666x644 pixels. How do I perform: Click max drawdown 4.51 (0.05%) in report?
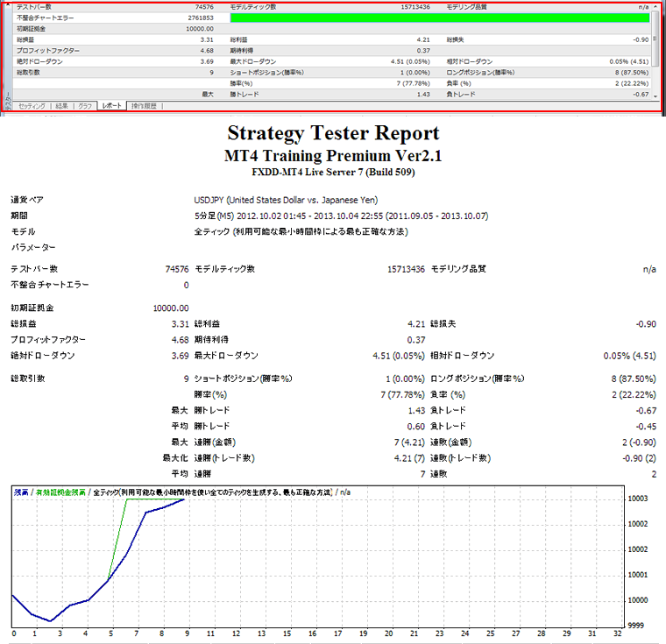(x=399, y=356)
